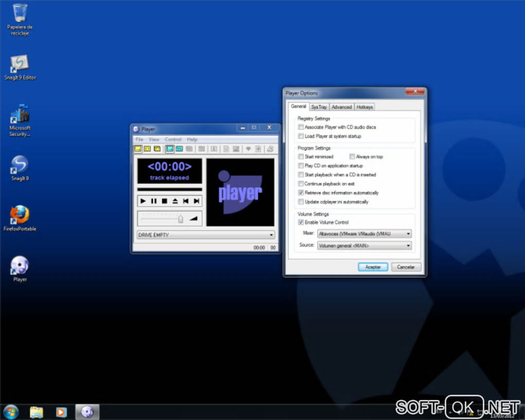The width and height of the screenshot is (525, 420).
Task: Open the Source dropdown list
Action: 364,246
